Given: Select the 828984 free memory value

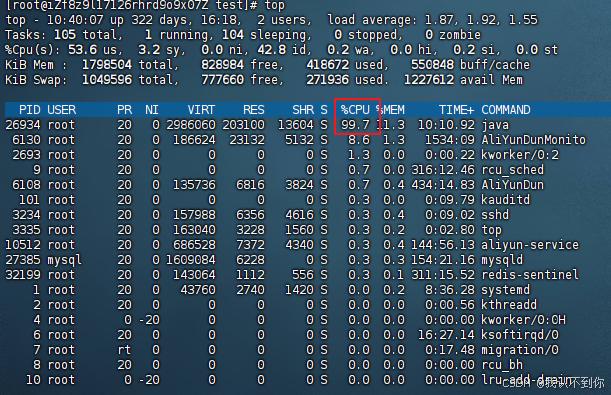Looking at the screenshot, I should (223, 65).
